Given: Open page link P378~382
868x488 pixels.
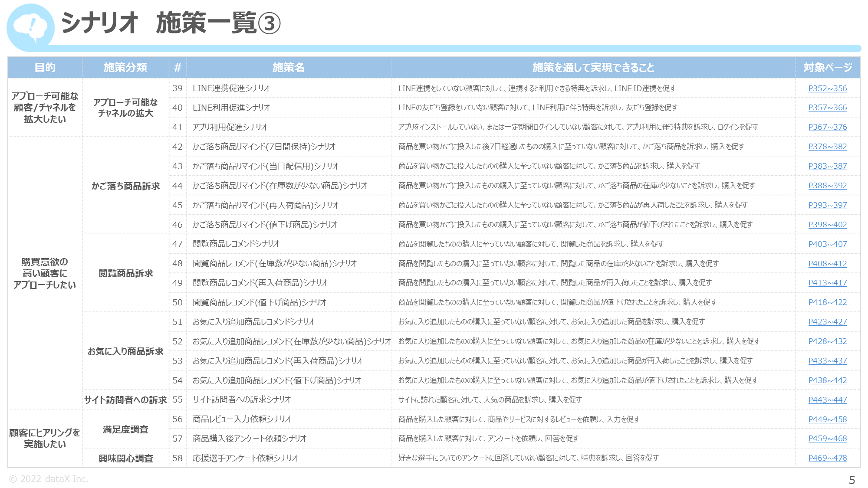Looking at the screenshot, I should [827, 147].
